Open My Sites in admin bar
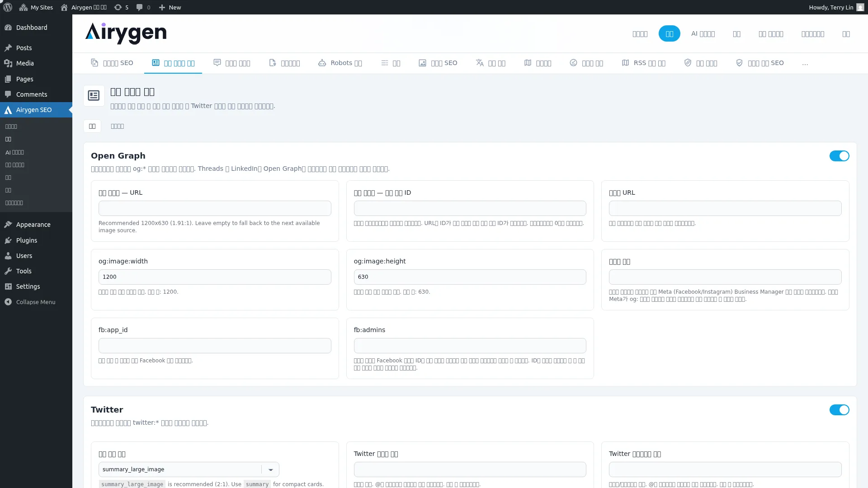This screenshot has width=868, height=488. (36, 7)
